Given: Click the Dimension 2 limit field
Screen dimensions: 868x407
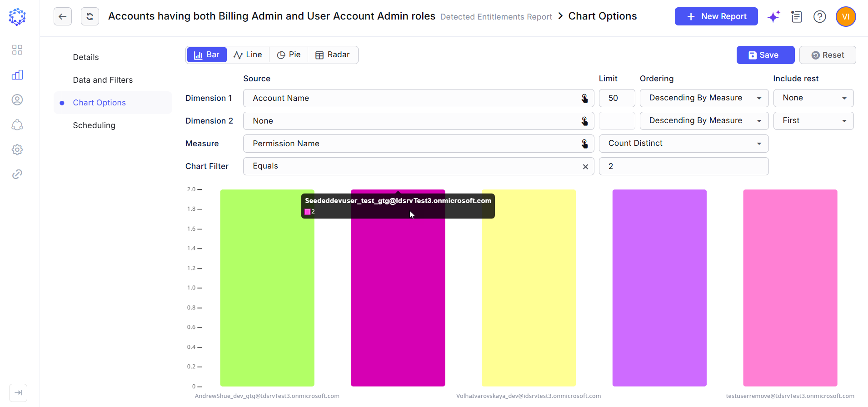Looking at the screenshot, I should (617, 121).
